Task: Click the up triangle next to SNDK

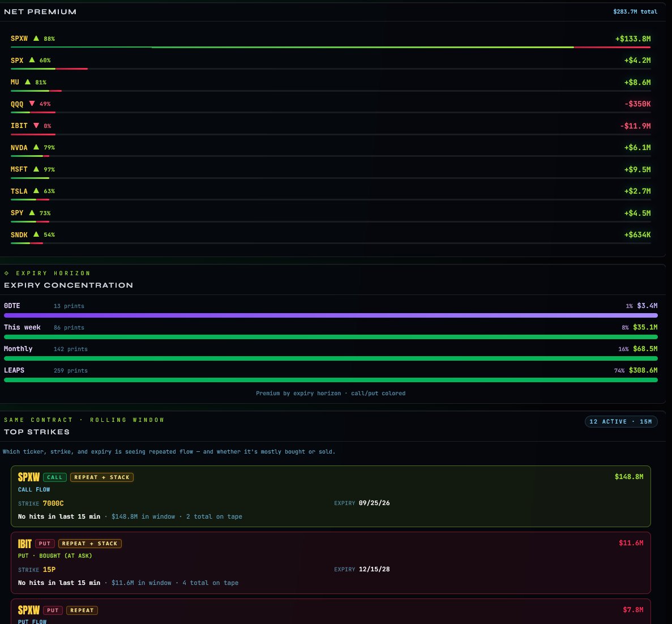Action: click(36, 234)
